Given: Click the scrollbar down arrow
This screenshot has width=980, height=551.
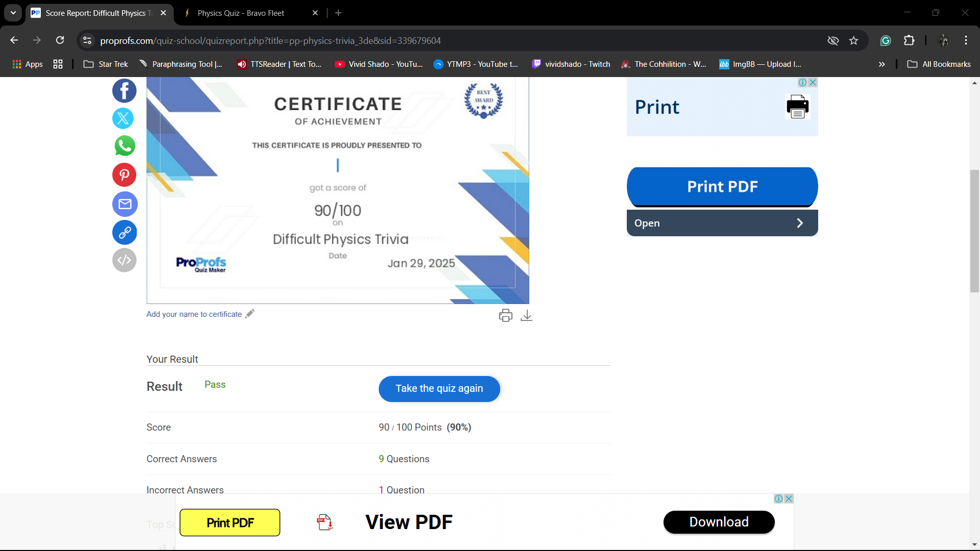Looking at the screenshot, I should [x=974, y=545].
